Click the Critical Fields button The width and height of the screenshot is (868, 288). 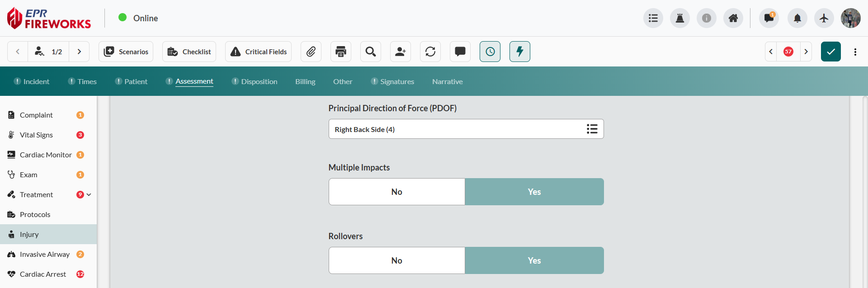coord(259,52)
